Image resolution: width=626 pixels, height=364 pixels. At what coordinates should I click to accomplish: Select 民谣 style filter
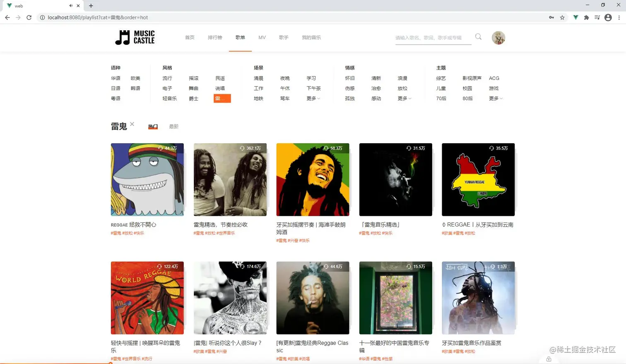[220, 78]
